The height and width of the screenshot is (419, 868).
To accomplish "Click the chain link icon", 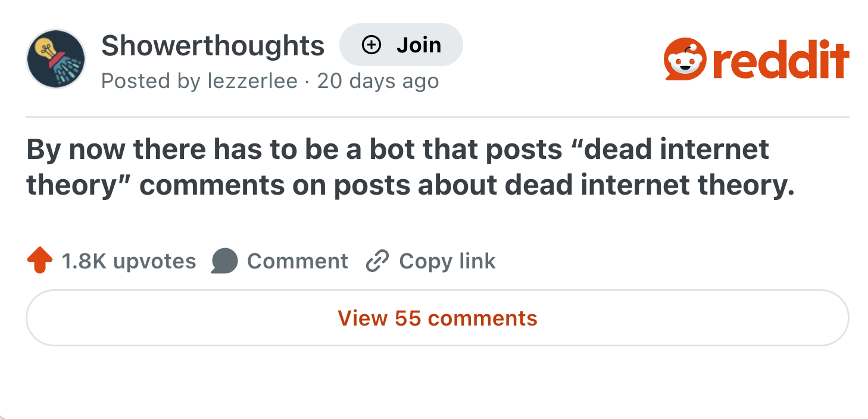I will [377, 261].
